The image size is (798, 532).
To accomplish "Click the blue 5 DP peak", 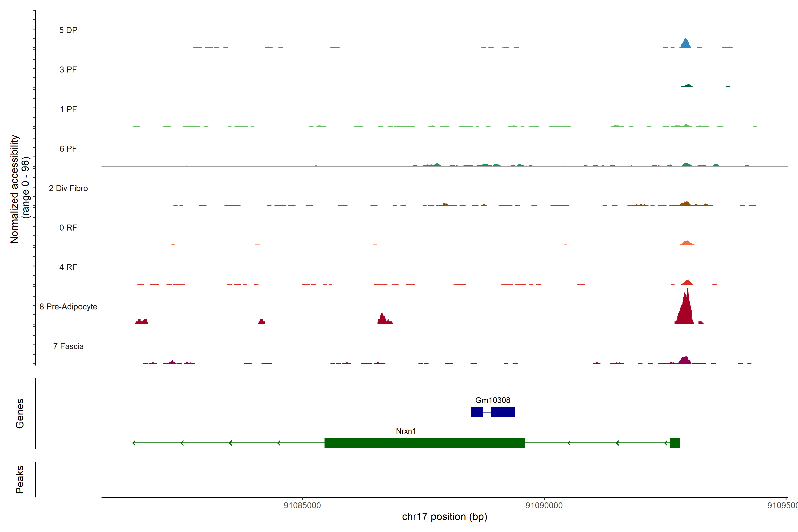I will coord(685,44).
